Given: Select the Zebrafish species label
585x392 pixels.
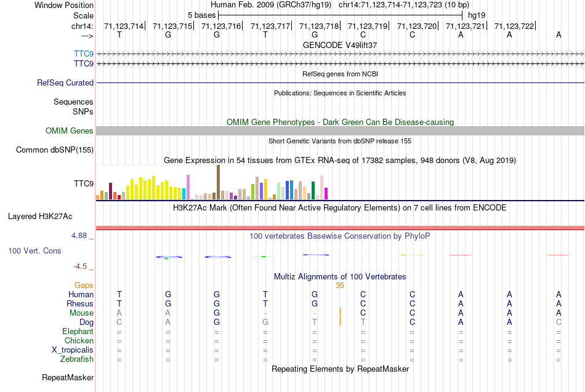Looking at the screenshot, I should pyautogui.click(x=77, y=359).
